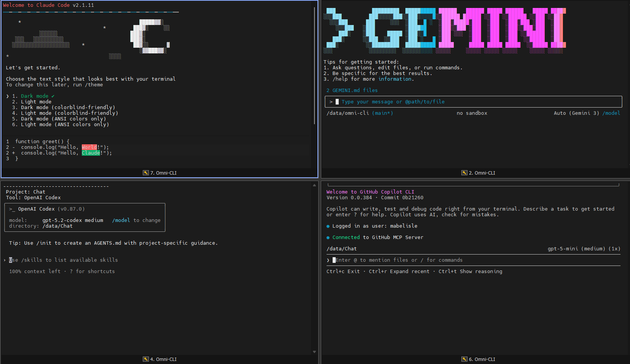Click 'function greet() {' code line
The width and height of the screenshot is (630, 364).
pos(42,142)
